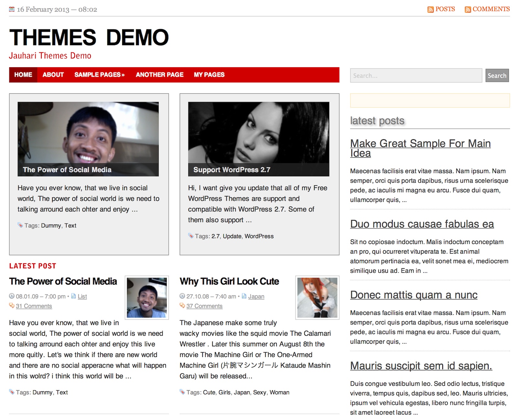517x420 pixels.
Task: Click the calendar icon beside the date
Action: tap(12, 9)
